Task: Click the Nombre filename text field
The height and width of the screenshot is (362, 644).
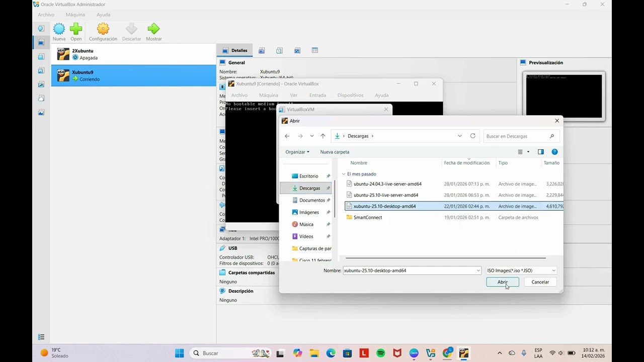Action: click(409, 270)
